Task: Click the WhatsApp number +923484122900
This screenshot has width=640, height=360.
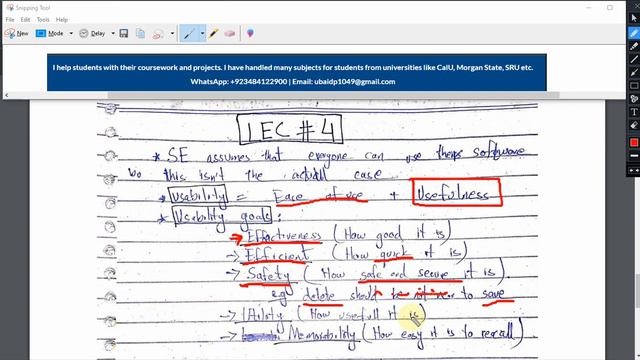Action: pyautogui.click(x=259, y=82)
